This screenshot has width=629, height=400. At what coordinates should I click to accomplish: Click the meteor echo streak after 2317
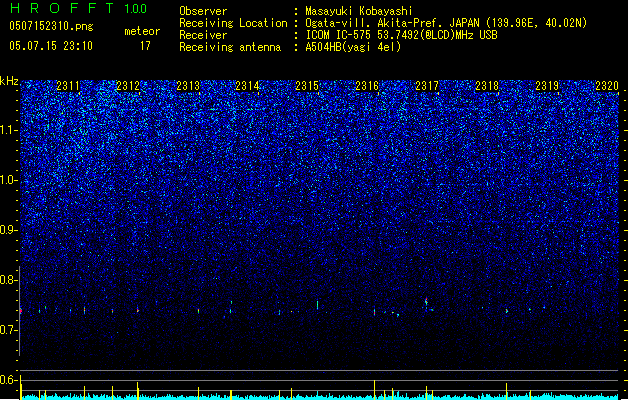click(x=426, y=304)
